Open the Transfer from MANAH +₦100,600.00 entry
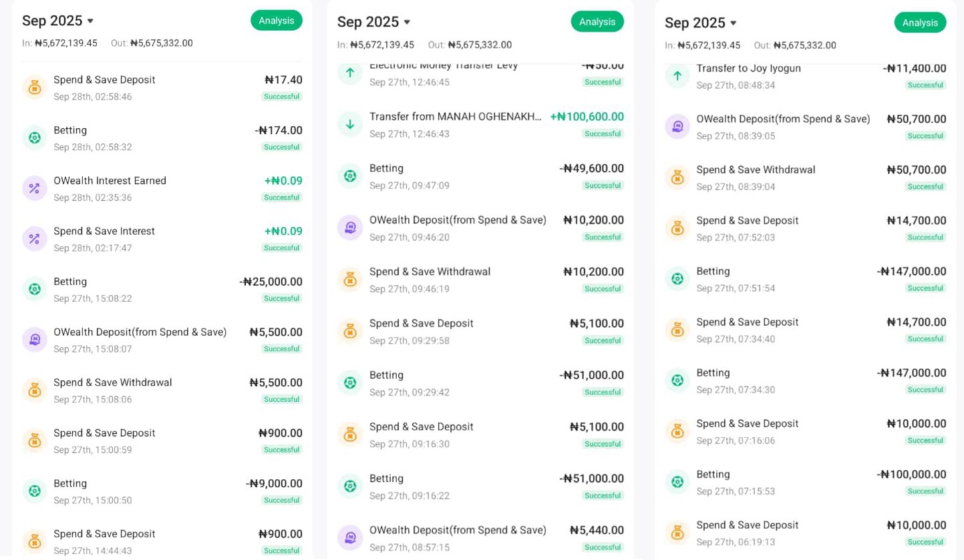The width and height of the screenshot is (964, 560). coord(481,125)
